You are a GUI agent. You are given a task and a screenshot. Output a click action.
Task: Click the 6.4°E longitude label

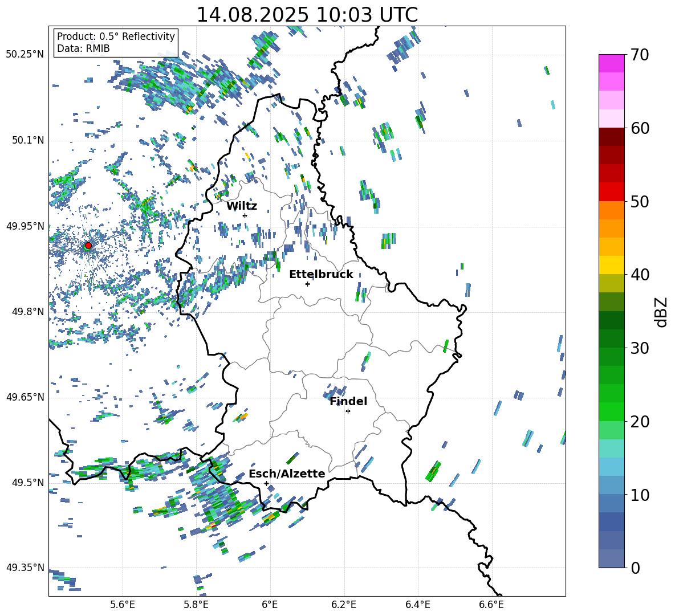[417, 605]
